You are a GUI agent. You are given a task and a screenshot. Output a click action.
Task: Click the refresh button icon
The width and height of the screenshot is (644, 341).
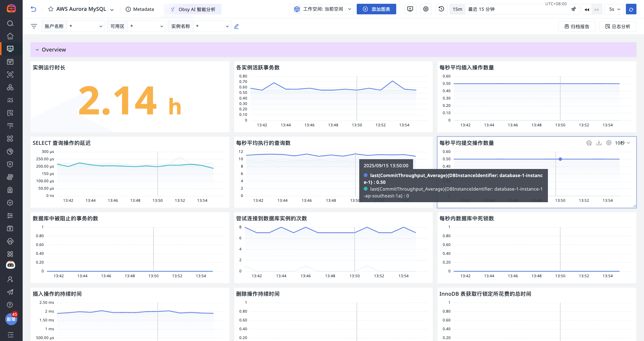(631, 9)
